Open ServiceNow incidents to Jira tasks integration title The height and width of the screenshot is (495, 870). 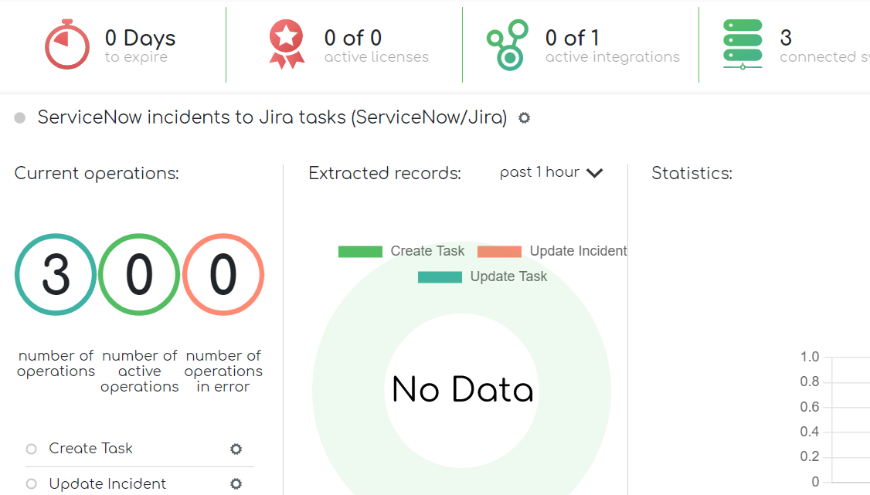click(272, 118)
